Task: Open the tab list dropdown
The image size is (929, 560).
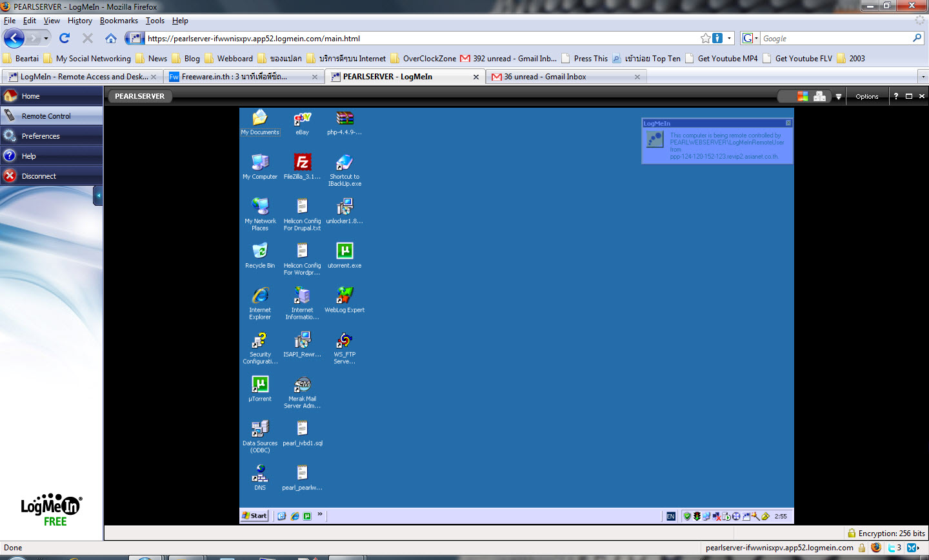Action: click(922, 77)
